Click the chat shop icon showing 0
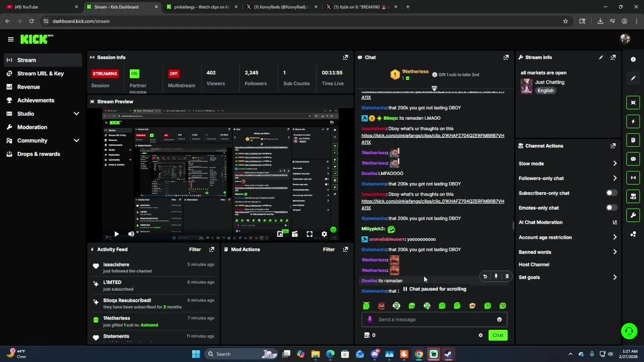 tap(370, 335)
